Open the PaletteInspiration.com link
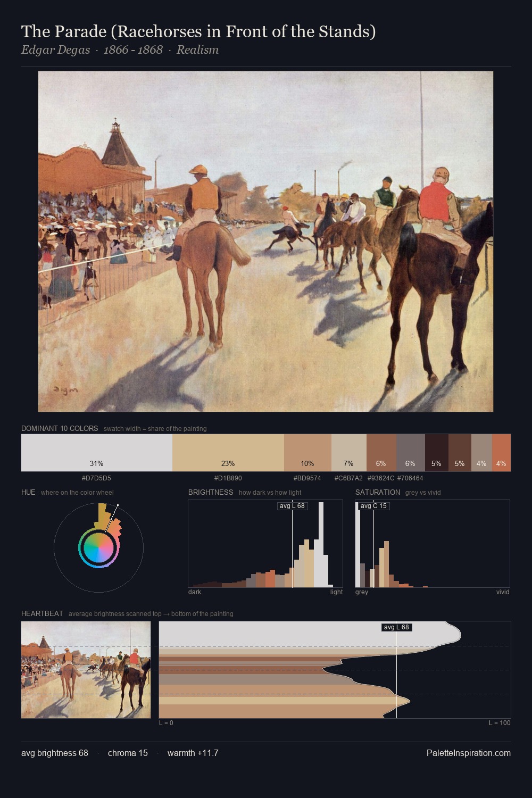Screen dimensions: 532x798 (x=469, y=753)
